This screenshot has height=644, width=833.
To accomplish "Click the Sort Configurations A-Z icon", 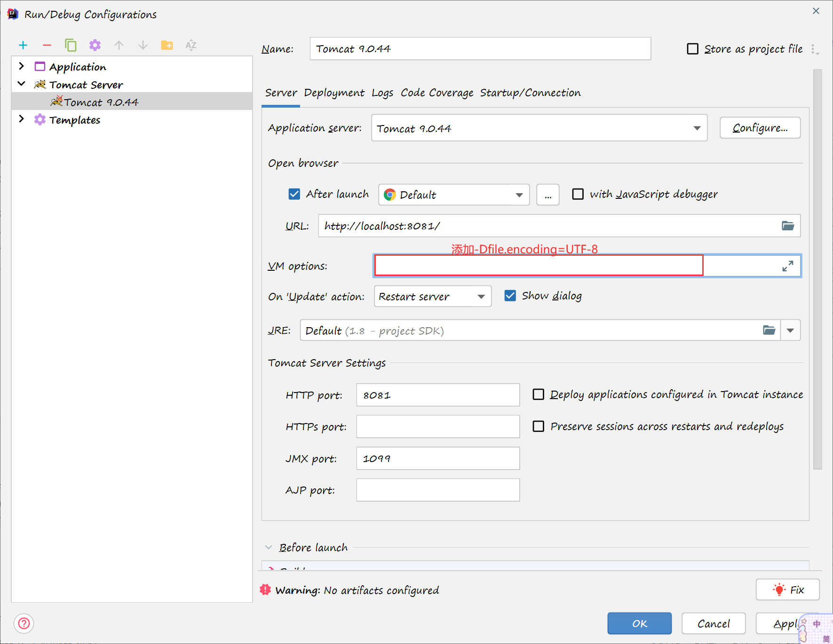I will click(x=191, y=45).
